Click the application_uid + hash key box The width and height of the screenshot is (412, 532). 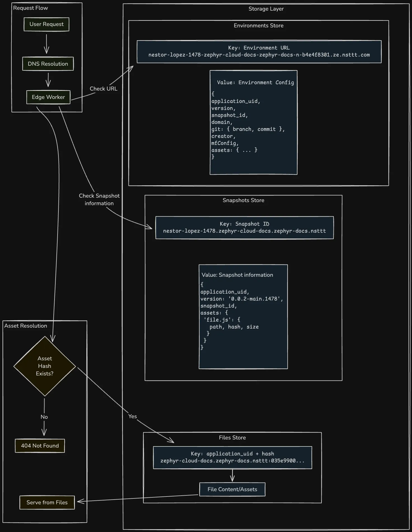click(x=232, y=457)
